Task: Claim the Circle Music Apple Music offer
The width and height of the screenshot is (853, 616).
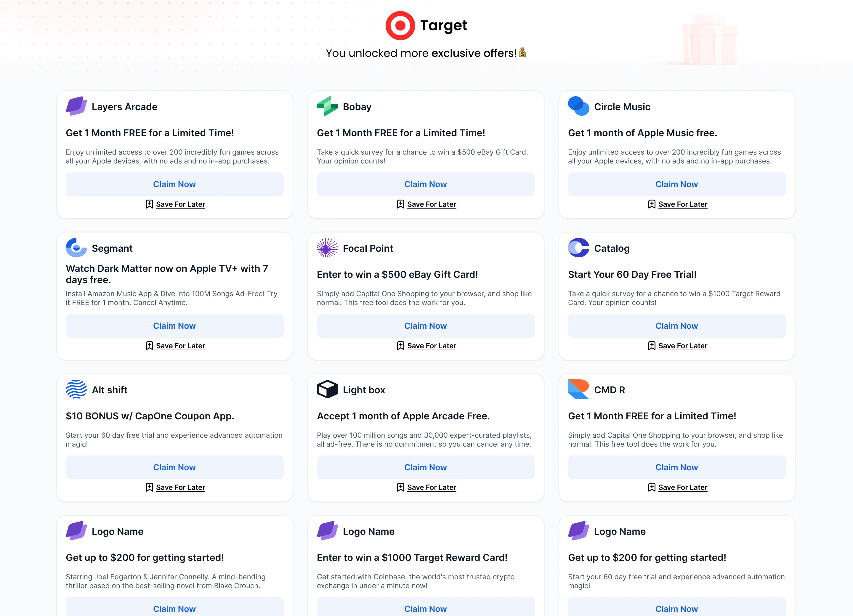Action: pyautogui.click(x=677, y=184)
